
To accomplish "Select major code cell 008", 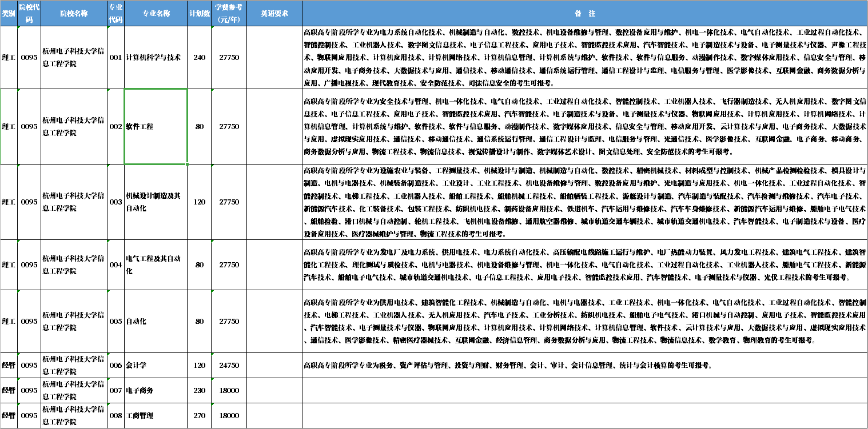I will click(116, 416).
